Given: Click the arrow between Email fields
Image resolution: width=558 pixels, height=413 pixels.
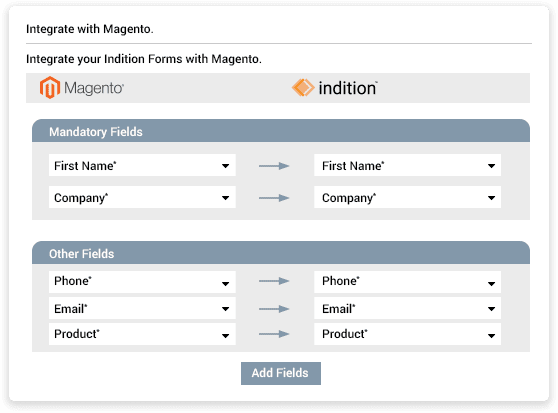Looking at the screenshot, I should 274,309.
